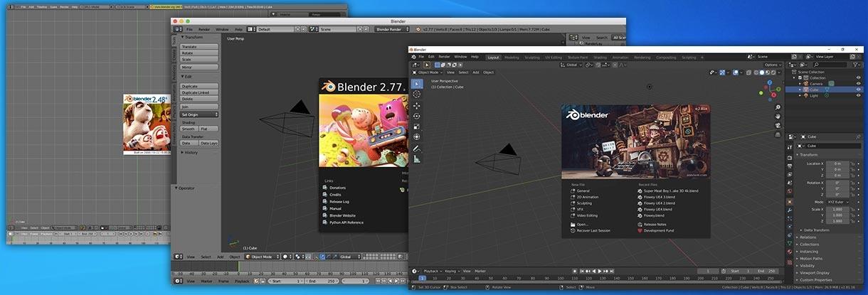Hide the Camera object via its eye icon
Screen dimensions: 868x295
point(858,84)
